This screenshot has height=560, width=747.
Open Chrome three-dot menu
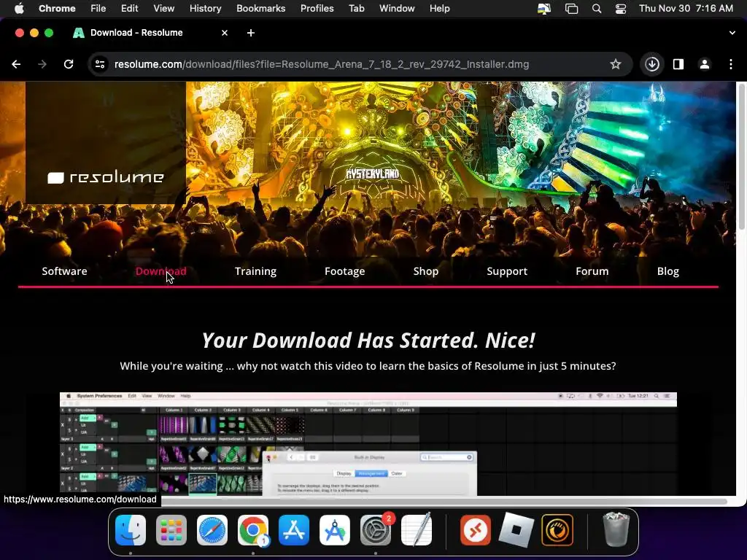pyautogui.click(x=731, y=64)
